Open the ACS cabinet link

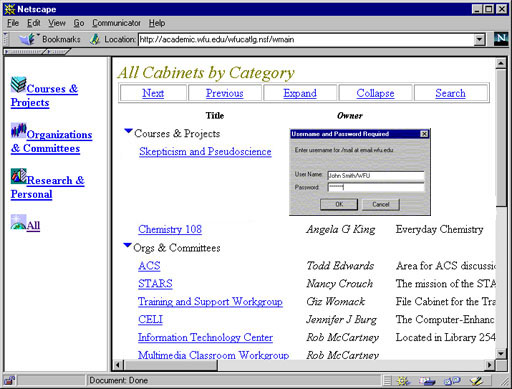point(149,266)
